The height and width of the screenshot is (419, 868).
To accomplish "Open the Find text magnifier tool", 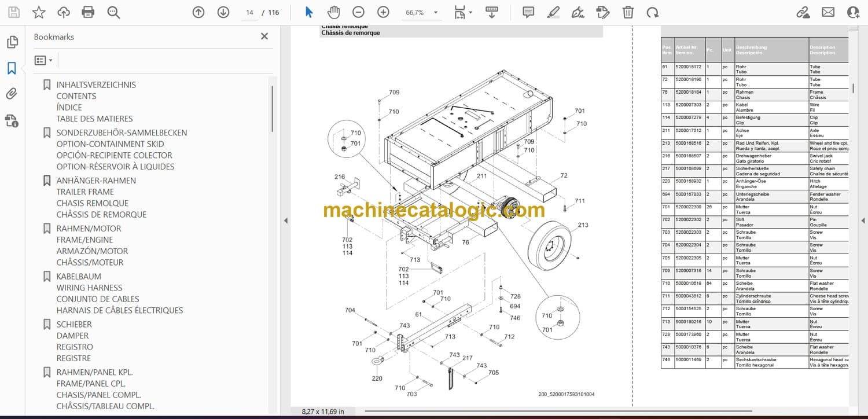I will coord(113,12).
